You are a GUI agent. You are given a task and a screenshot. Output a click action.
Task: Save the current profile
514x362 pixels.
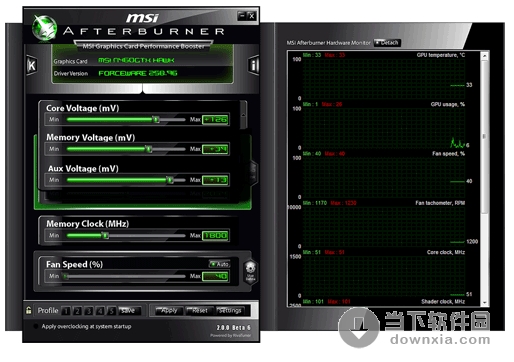point(130,311)
